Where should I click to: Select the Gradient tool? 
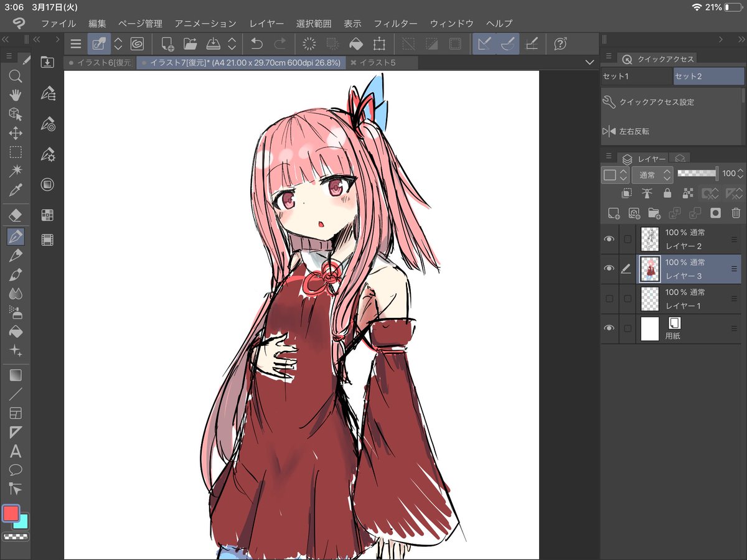coord(16,375)
